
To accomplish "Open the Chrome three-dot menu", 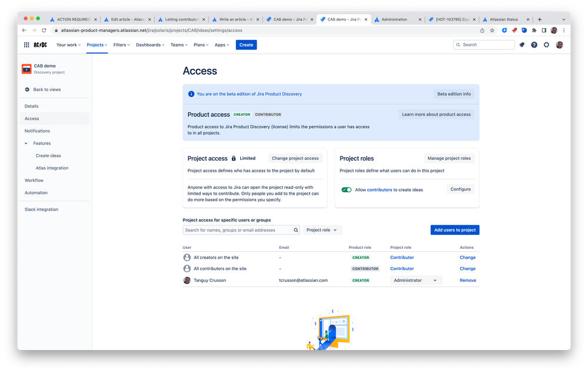I will pyautogui.click(x=564, y=31).
